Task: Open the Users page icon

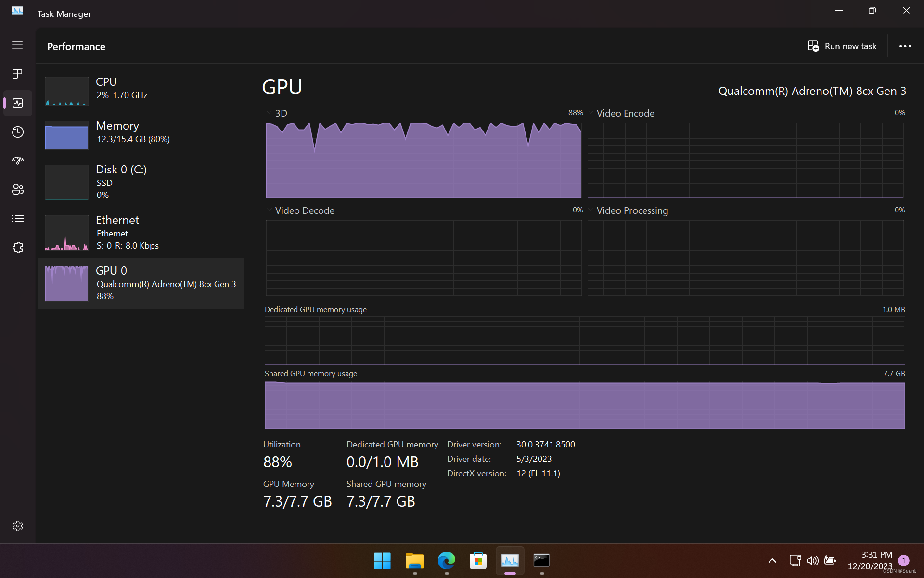Action: pyautogui.click(x=18, y=189)
